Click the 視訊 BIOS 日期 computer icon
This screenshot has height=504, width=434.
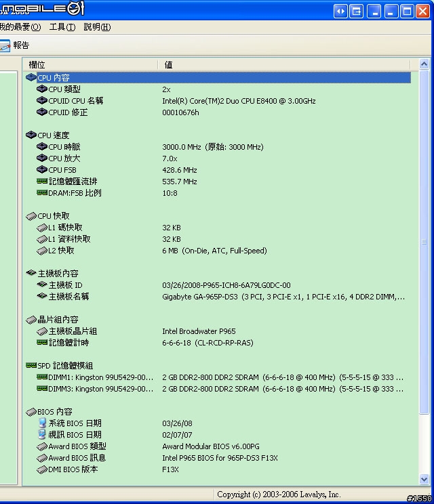coord(42,435)
